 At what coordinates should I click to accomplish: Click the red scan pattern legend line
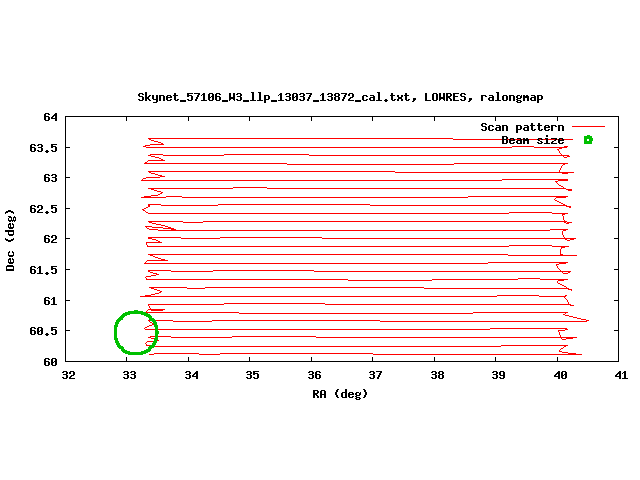point(588,127)
